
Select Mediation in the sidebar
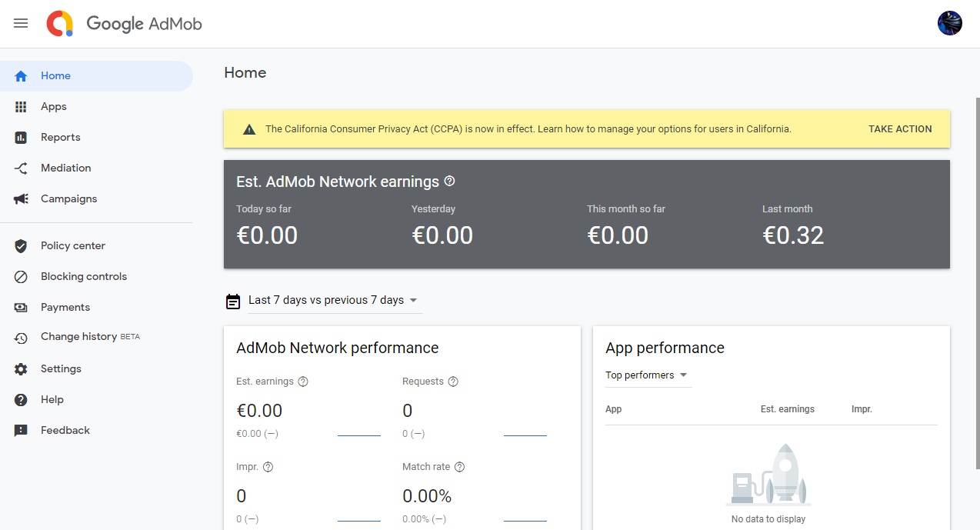[x=96, y=168]
